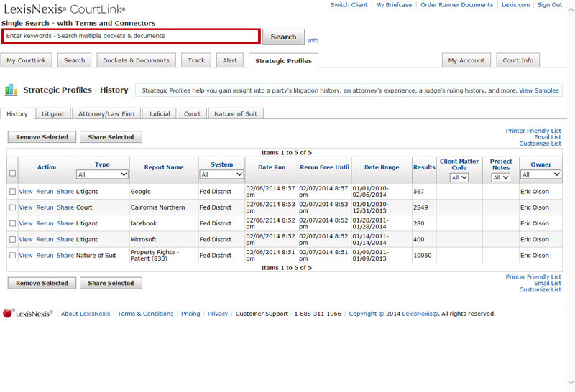Open the Owner filter dropdown

540,174
